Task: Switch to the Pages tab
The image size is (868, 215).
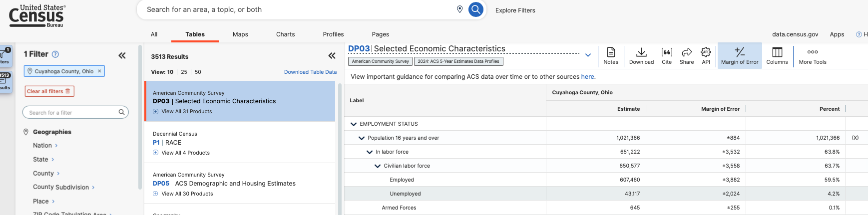Action: (x=380, y=34)
